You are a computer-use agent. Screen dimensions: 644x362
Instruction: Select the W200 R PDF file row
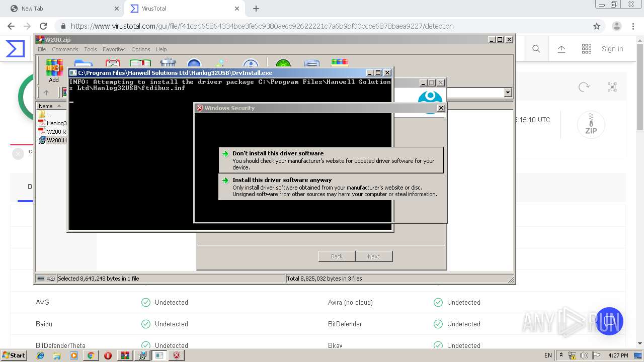click(x=52, y=132)
